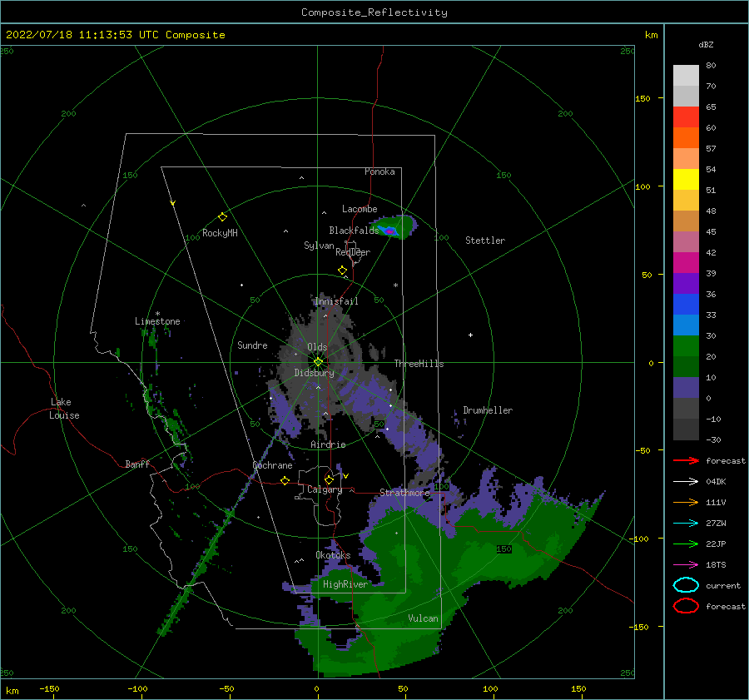
Task: Click the white 04DK arrow icon
Action: (686, 481)
